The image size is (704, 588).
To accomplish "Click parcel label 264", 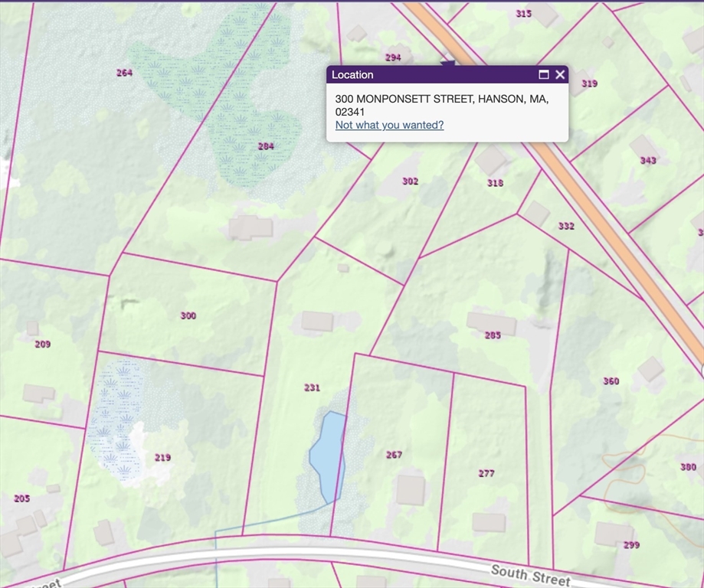I will tap(124, 73).
